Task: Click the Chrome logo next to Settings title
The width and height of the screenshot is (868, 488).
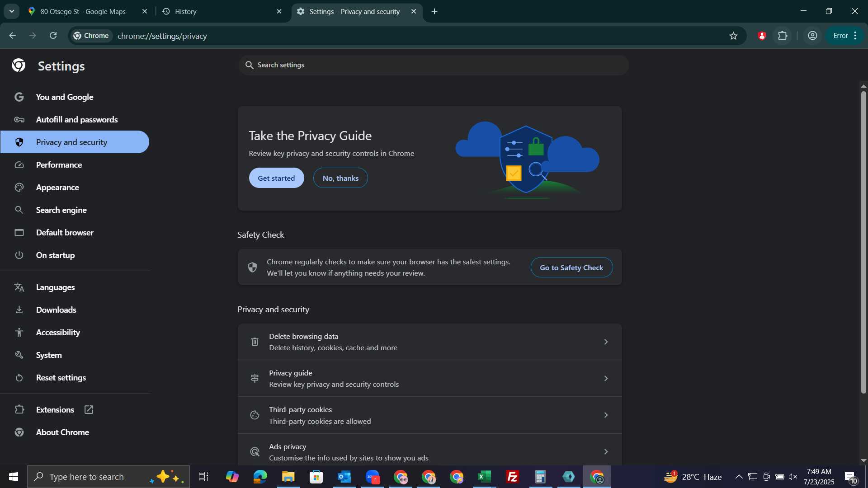Action: coord(19,66)
